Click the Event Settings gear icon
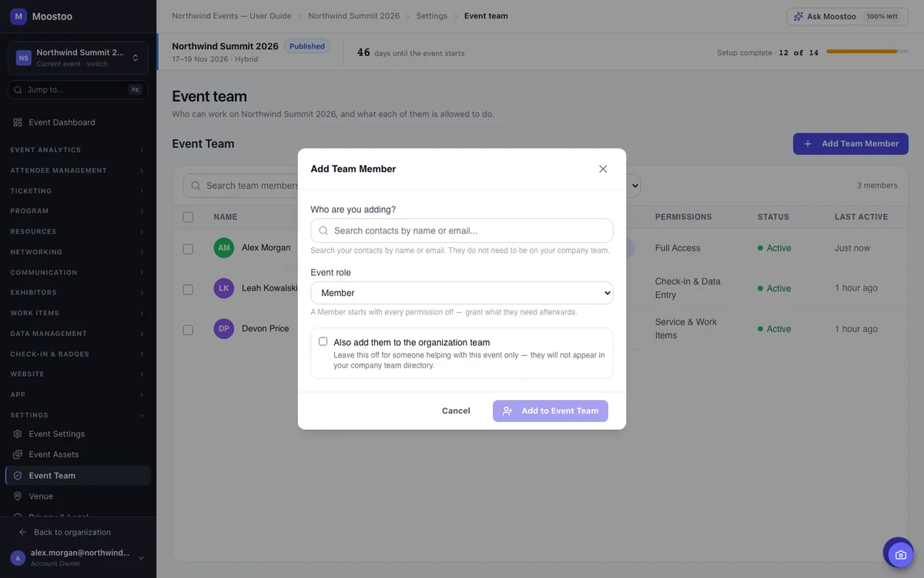924x578 pixels. [18, 434]
